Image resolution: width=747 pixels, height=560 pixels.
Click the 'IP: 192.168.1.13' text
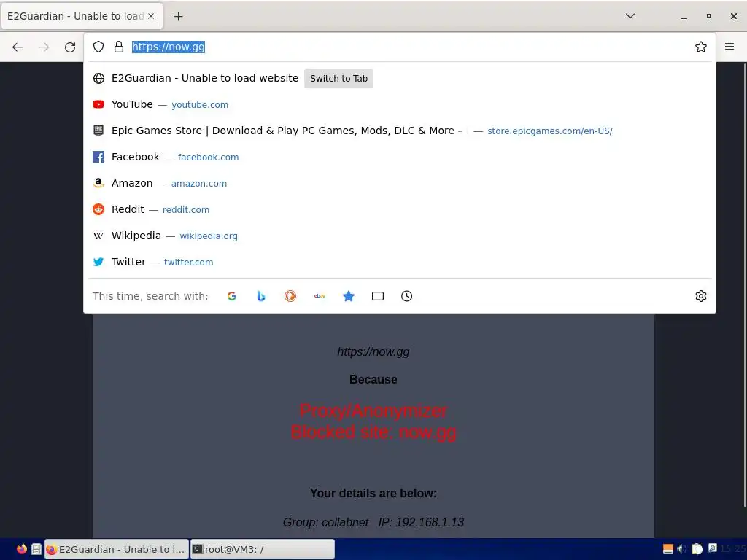pos(421,522)
